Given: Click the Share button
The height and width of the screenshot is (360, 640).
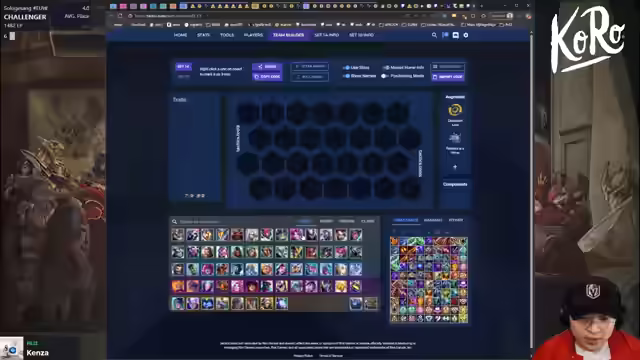Looking at the screenshot, I should tap(267, 67).
